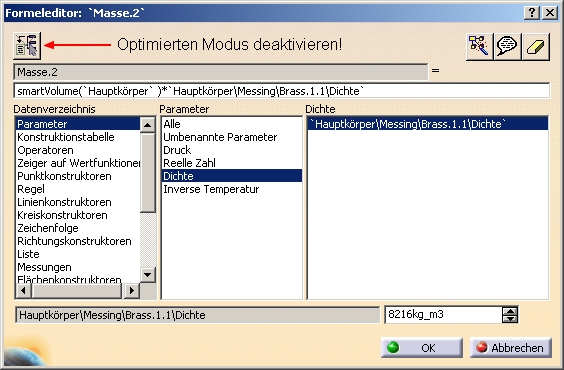The width and height of the screenshot is (564, 370).
Task: Click the 8216kg_m3 value field
Action: click(x=443, y=315)
